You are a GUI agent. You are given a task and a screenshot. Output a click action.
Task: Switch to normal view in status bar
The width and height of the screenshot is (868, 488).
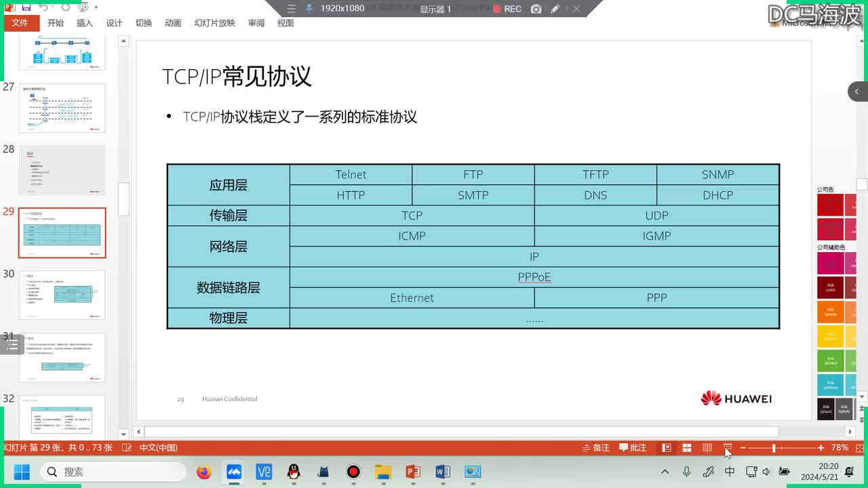[667, 448]
